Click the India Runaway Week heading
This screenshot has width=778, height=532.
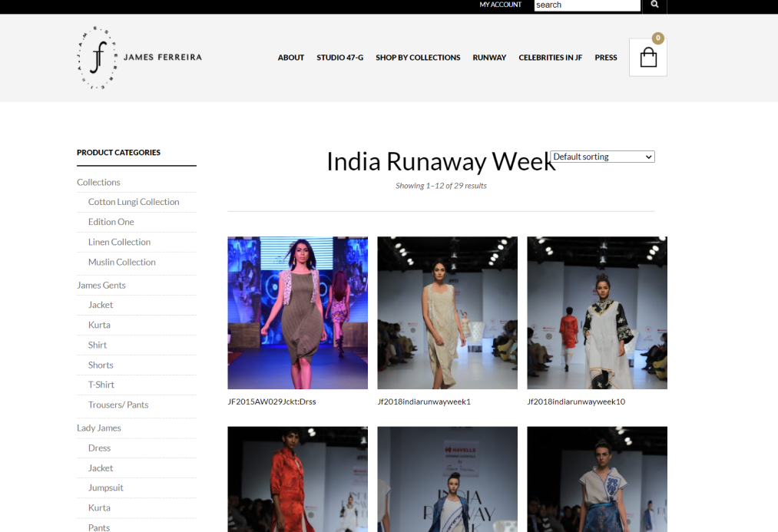441,162
